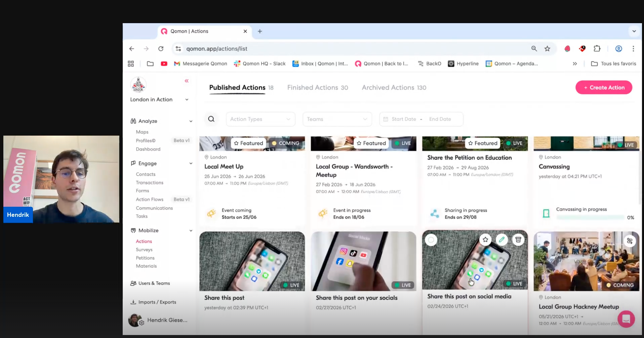The width and height of the screenshot is (644, 338).
Task: Open the Teams filter dropdown
Action: click(337, 119)
